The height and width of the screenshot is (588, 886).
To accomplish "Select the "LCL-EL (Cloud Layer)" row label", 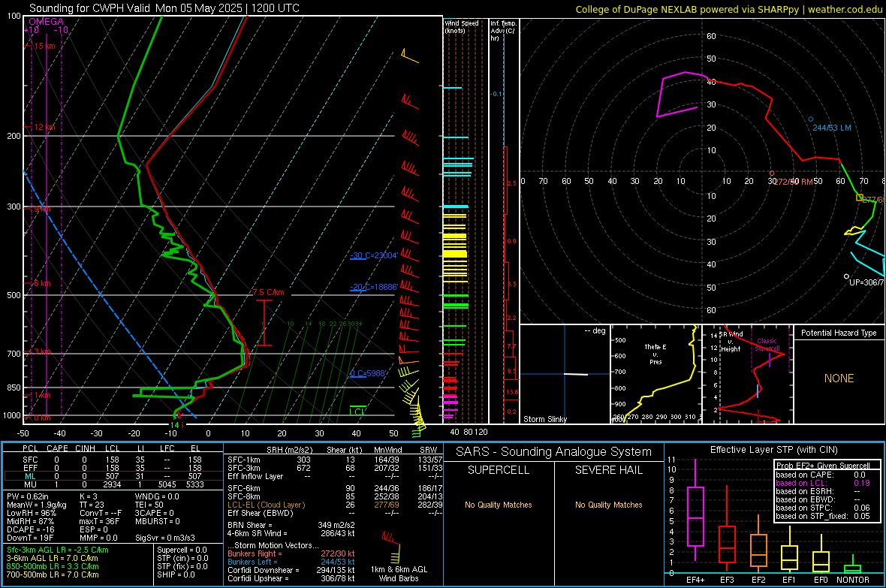I will click(x=266, y=505).
